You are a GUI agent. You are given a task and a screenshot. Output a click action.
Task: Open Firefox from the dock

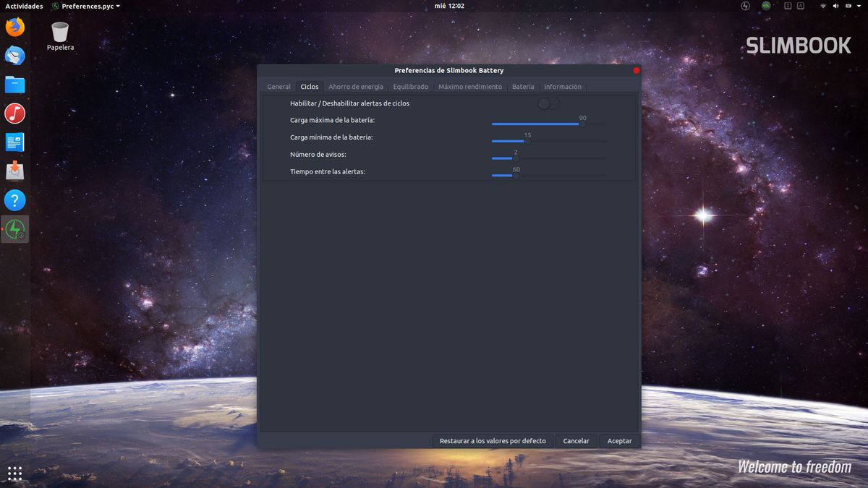click(x=14, y=27)
